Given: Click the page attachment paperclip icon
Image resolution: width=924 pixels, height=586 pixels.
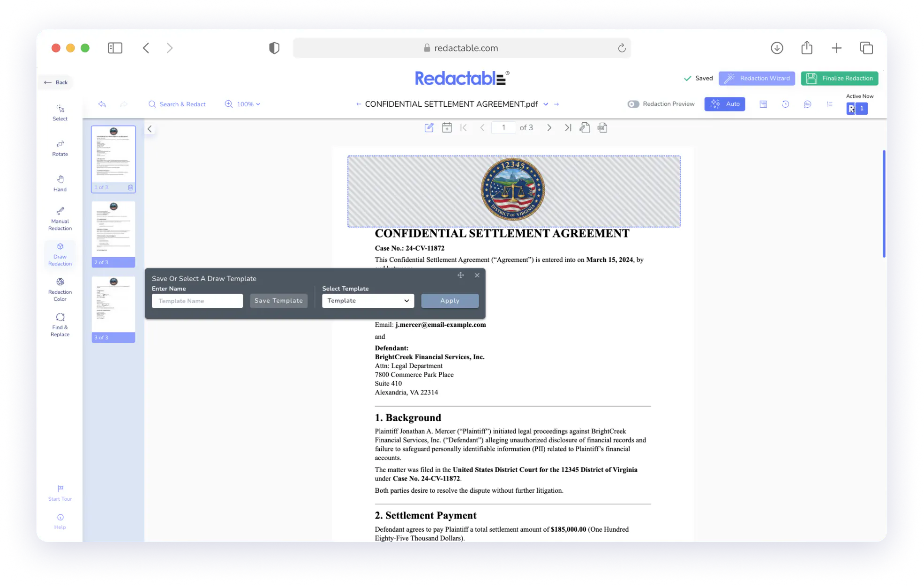Looking at the screenshot, I should (585, 127).
